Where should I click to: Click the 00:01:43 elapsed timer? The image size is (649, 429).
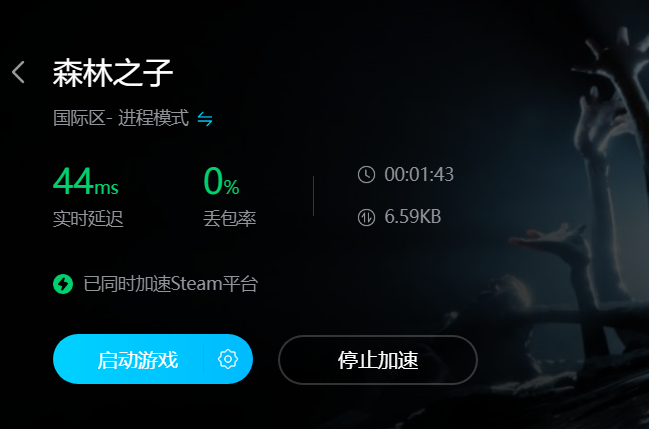click(419, 174)
